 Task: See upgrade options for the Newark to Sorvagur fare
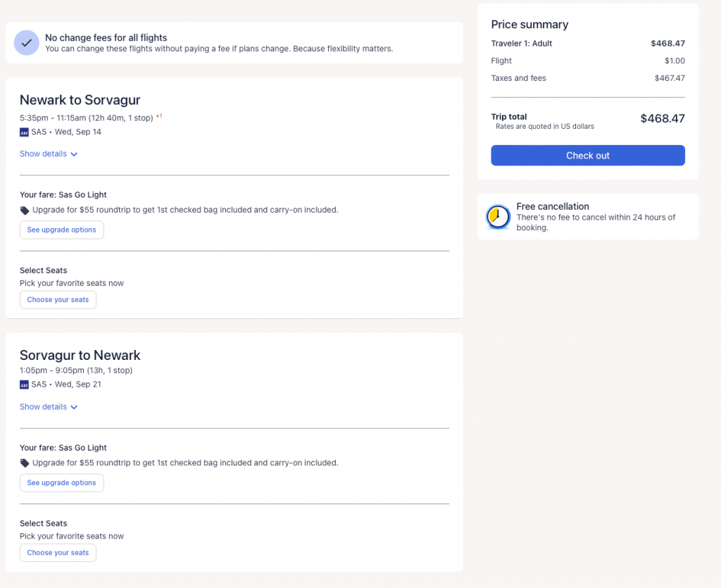(62, 230)
